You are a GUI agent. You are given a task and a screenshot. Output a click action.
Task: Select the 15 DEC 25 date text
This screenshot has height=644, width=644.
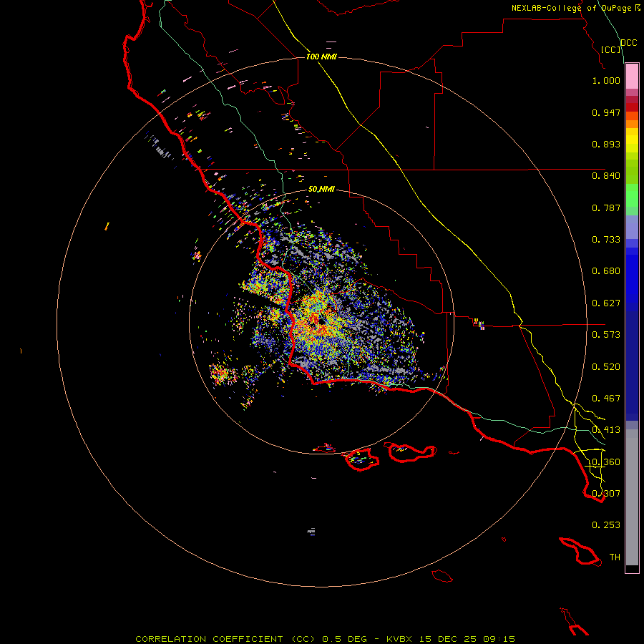pos(448,639)
